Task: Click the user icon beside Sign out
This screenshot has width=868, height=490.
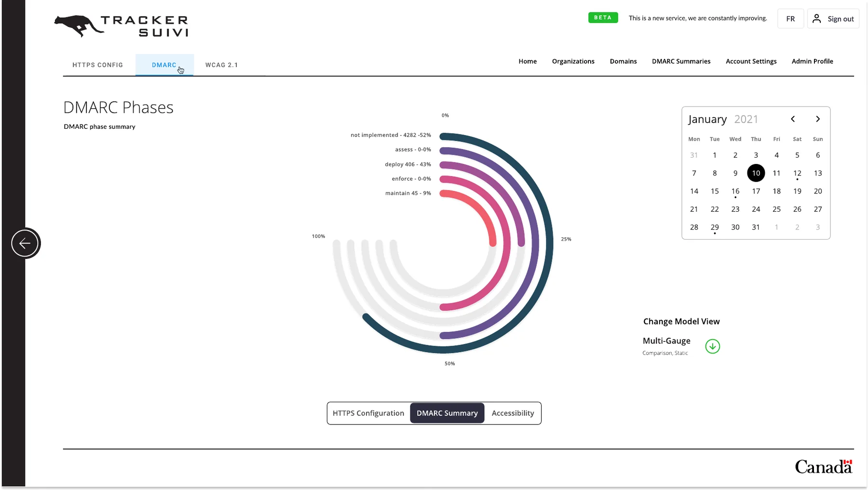Action: click(x=816, y=18)
